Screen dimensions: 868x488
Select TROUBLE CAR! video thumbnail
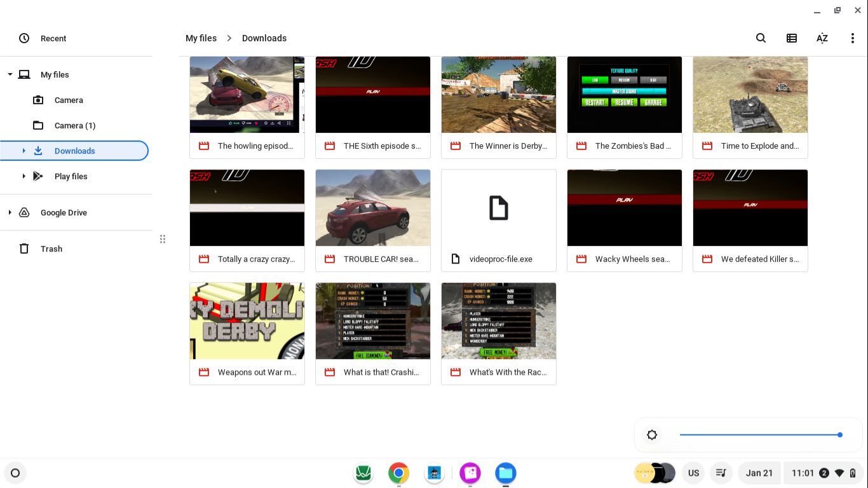pos(373,208)
